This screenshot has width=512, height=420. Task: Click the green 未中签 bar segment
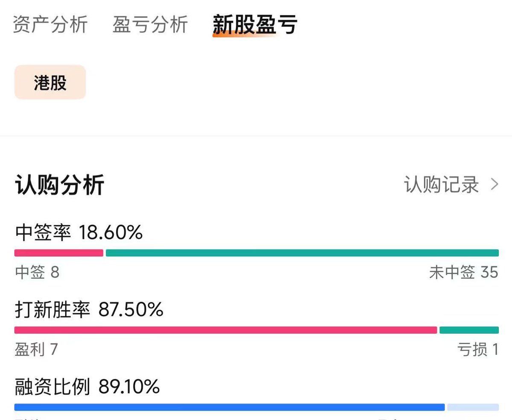pyautogui.click(x=302, y=253)
